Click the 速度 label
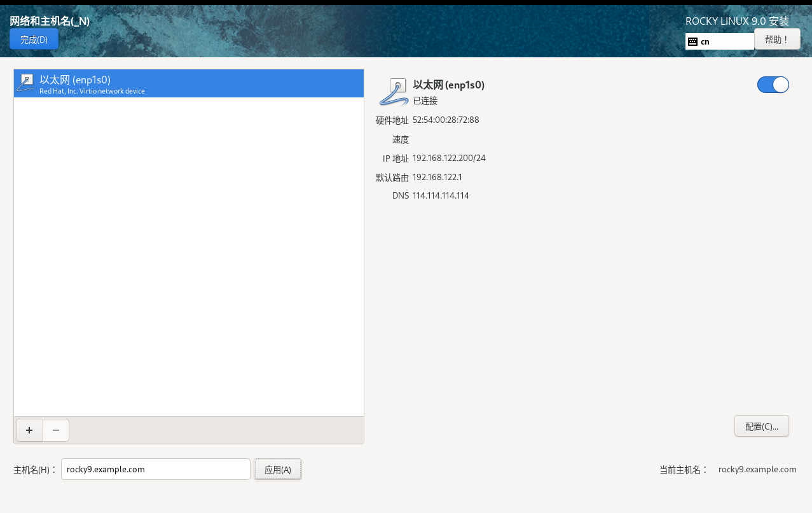 (x=401, y=139)
